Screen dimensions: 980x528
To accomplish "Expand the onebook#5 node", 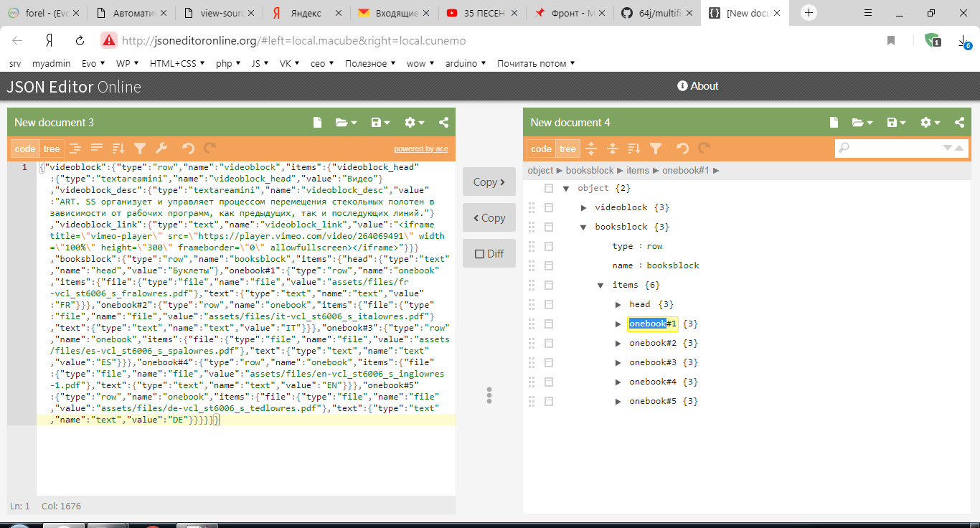I will click(618, 402).
